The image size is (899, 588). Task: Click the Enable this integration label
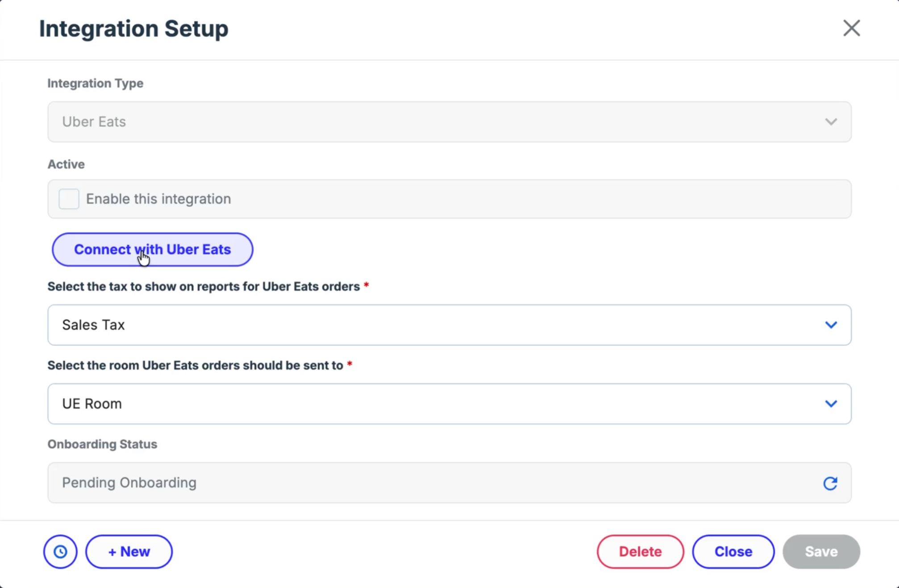pyautogui.click(x=158, y=199)
